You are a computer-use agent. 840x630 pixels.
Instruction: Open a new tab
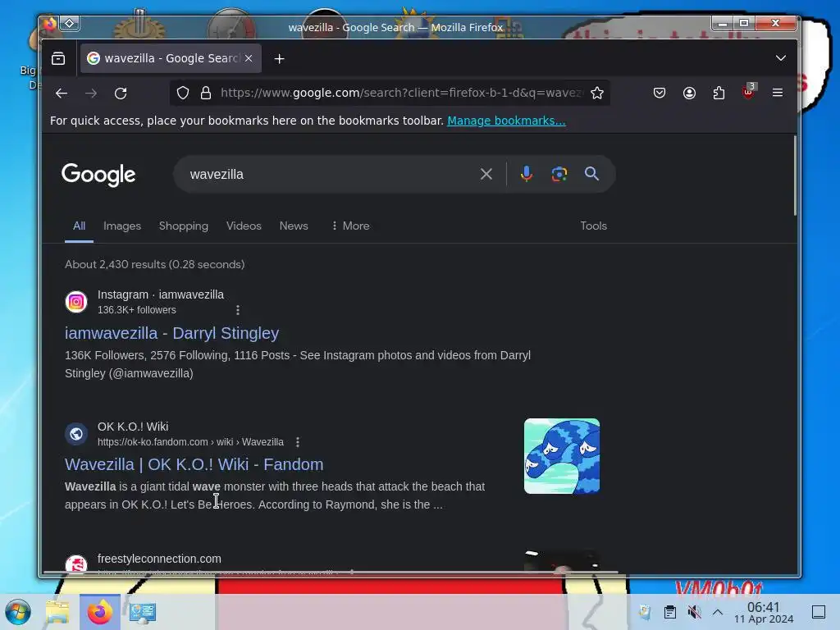279,59
